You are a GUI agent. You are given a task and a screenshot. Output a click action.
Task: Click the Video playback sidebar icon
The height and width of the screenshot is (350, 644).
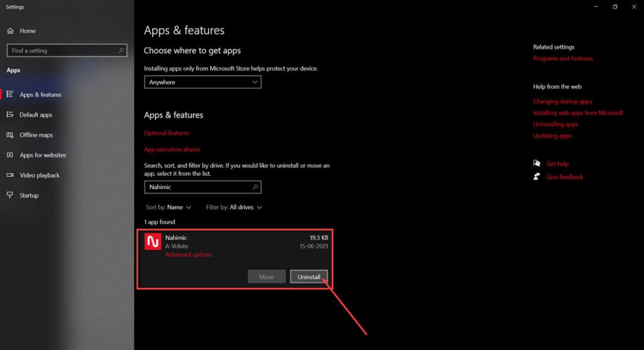point(10,175)
